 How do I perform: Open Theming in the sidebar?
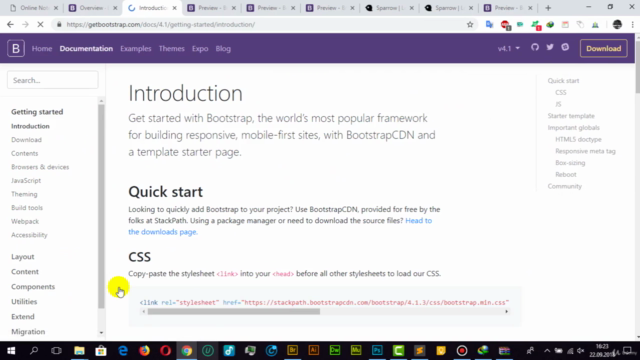(24, 194)
